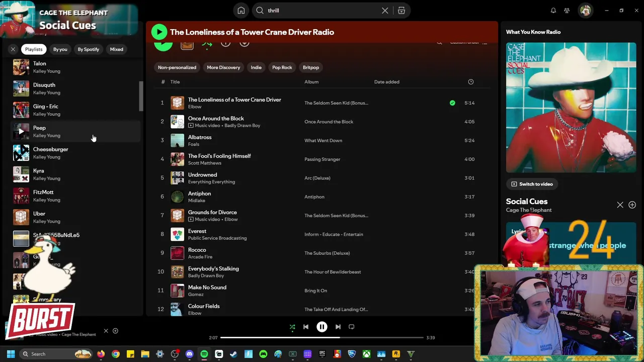Toggle the Mixed library filter

(117, 49)
